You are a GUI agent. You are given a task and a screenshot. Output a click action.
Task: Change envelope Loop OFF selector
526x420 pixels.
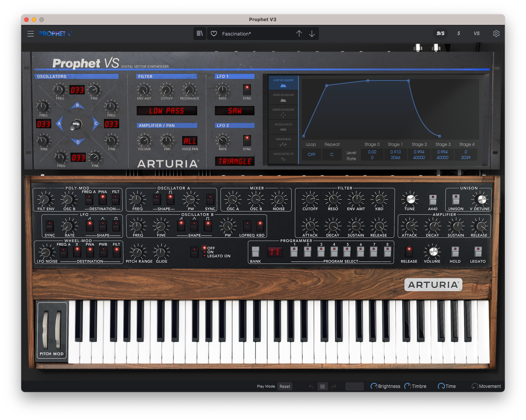click(x=311, y=154)
